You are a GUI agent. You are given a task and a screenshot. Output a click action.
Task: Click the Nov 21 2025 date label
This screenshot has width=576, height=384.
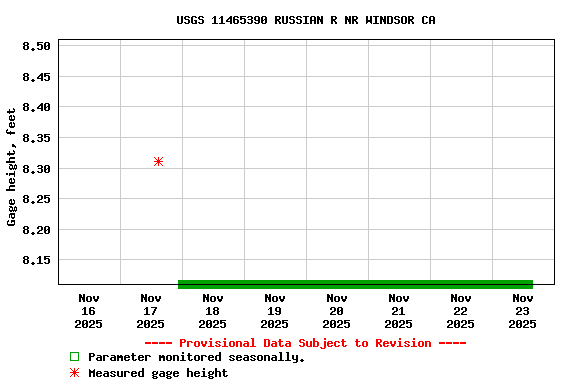click(399, 311)
